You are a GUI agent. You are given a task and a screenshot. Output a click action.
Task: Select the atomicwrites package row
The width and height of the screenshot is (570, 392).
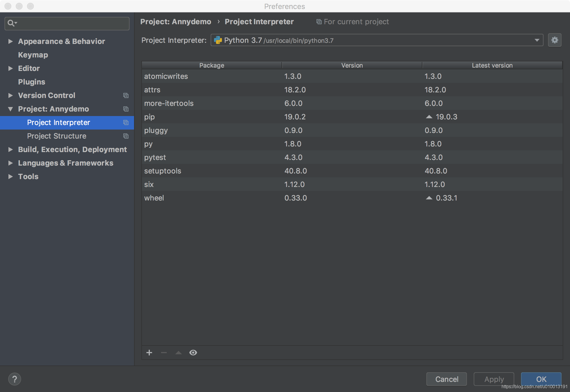point(352,76)
